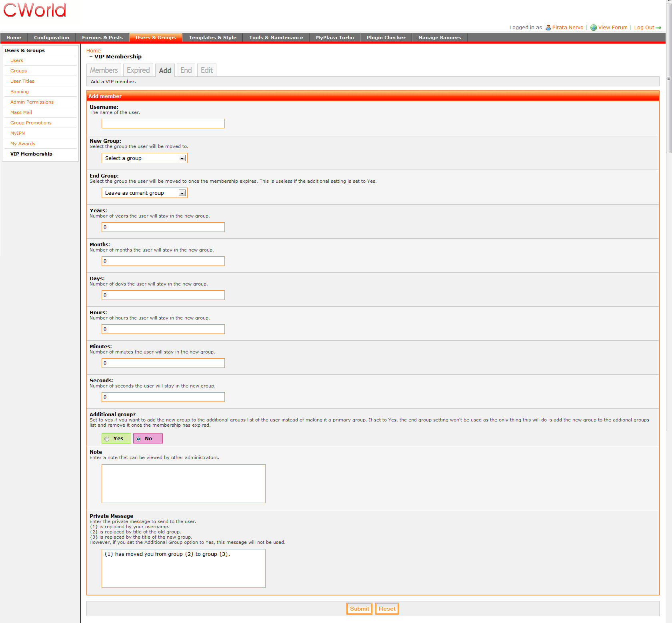Image resolution: width=672 pixels, height=623 pixels.
Task: Click the globe icon beside View Forum
Action: (x=594, y=28)
